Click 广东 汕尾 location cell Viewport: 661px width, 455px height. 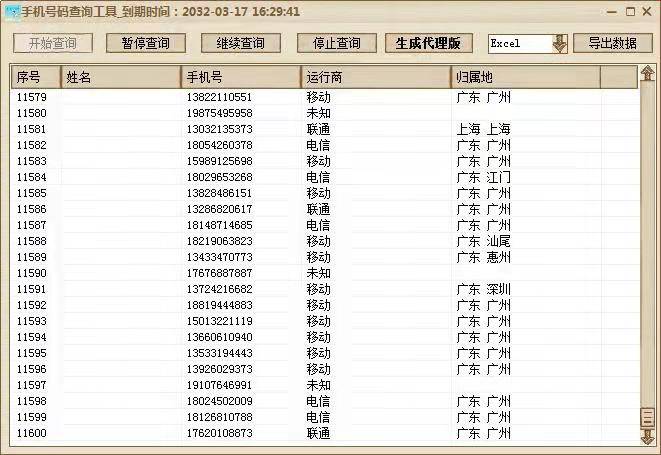483,242
